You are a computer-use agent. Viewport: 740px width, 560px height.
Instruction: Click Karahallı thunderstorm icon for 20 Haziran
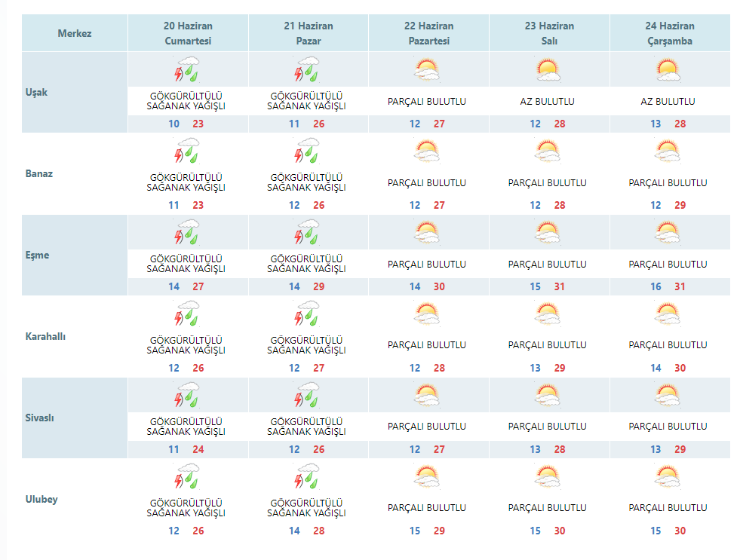187,314
